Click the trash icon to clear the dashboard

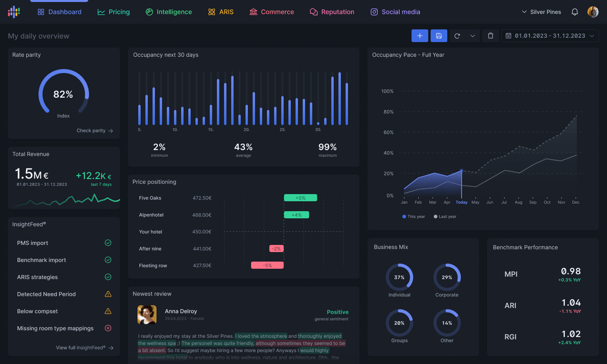[x=490, y=35]
